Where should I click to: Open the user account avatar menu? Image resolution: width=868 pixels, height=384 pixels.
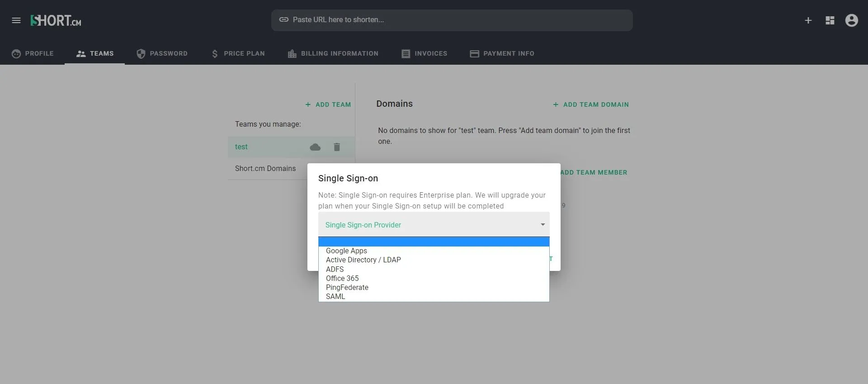click(x=852, y=20)
